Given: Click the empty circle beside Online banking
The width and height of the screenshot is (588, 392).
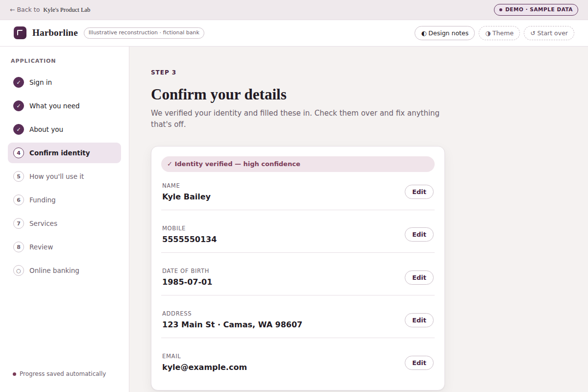Looking at the screenshot, I should [19, 270].
